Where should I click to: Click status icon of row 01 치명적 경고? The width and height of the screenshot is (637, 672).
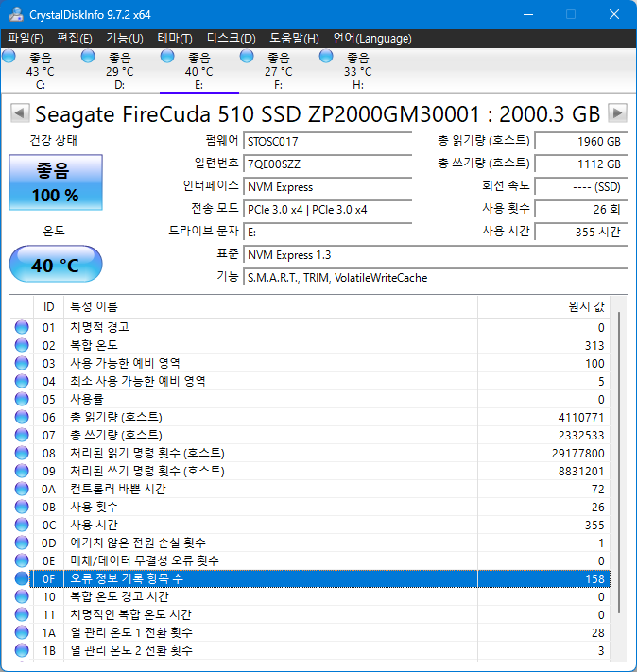pyautogui.click(x=22, y=327)
